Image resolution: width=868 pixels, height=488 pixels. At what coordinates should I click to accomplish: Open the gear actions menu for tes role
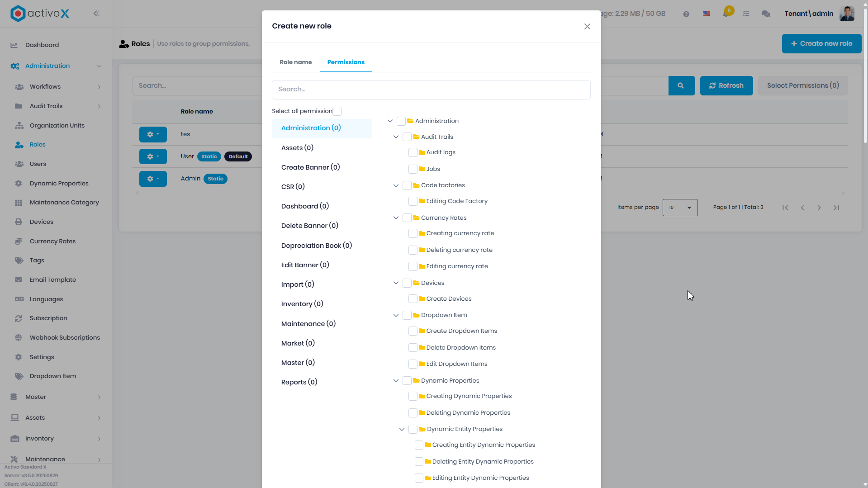[153, 134]
